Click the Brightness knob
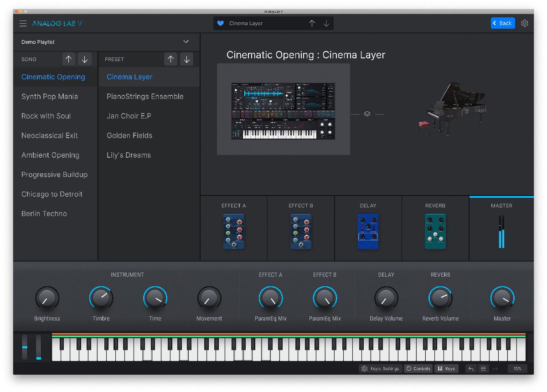Viewport: 547px width, 392px height. point(47,298)
